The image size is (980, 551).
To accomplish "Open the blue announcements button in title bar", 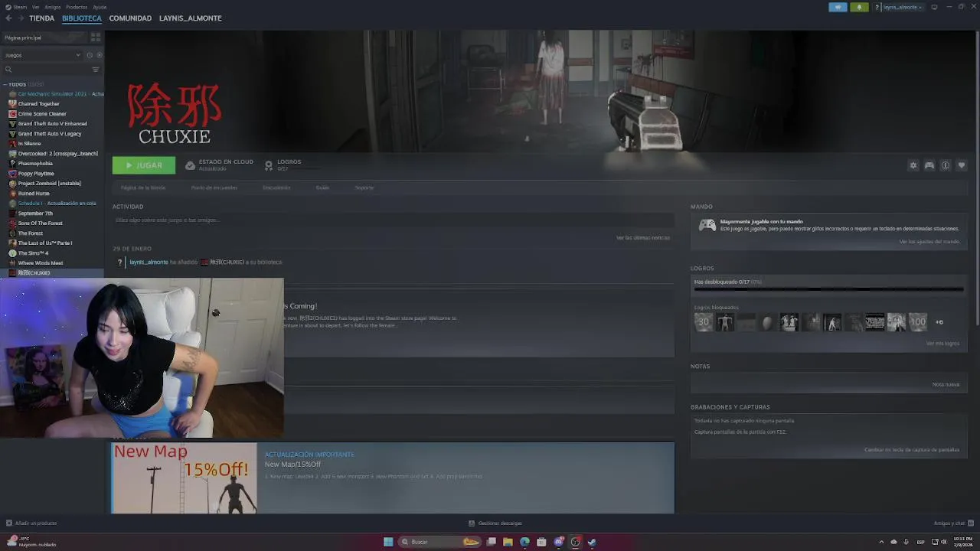I will point(838,7).
